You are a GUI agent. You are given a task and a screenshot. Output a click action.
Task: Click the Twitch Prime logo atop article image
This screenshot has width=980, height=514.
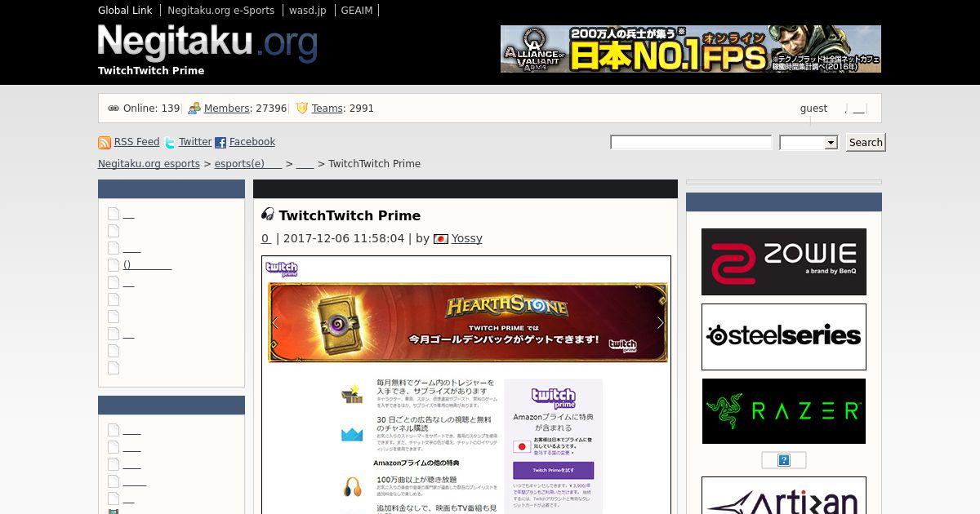click(282, 268)
